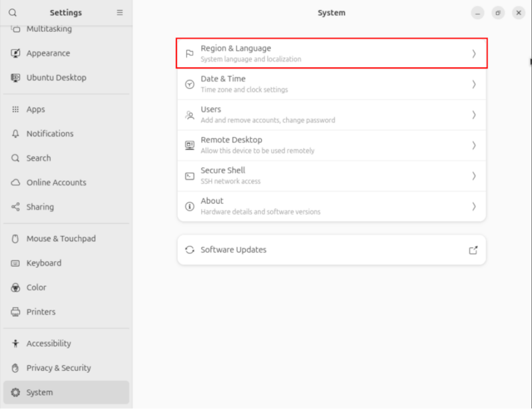Select the Accessibility icon
Image resolution: width=532 pixels, height=410 pixels.
pyautogui.click(x=17, y=344)
